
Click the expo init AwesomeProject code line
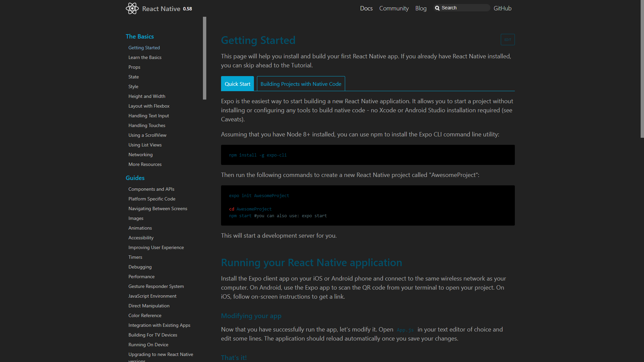click(259, 196)
